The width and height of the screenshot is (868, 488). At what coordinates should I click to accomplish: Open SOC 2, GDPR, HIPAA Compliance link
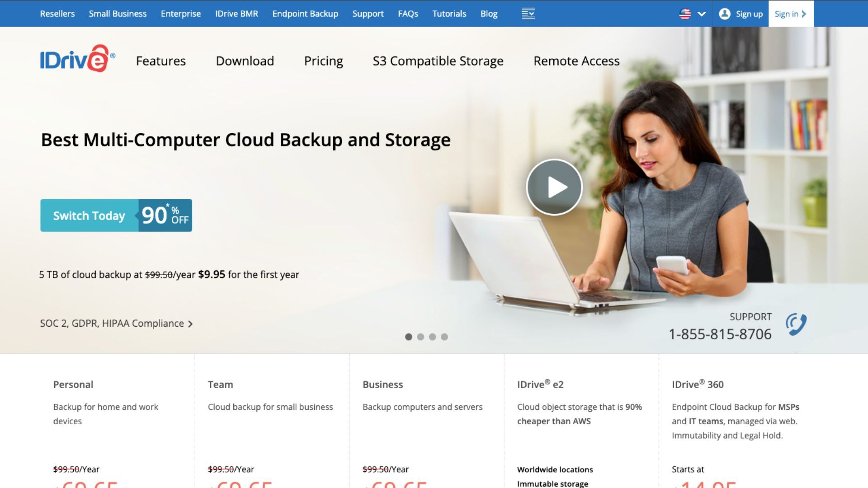tap(116, 324)
